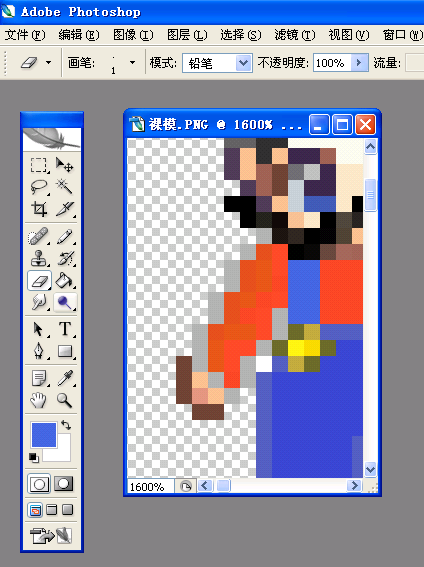This screenshot has width=424, height=567.
Task: Choose Standard Screen mode
Action: [35, 510]
